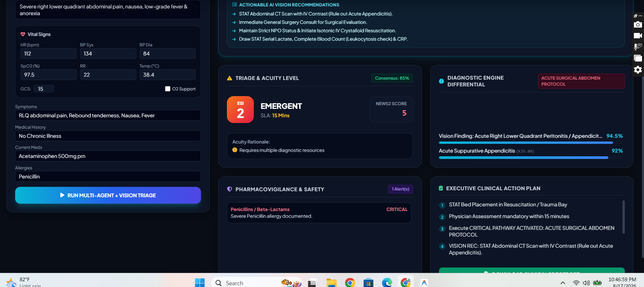Edit the SpO2 (%) field showing 97.5
This screenshot has height=287, width=644.
click(48, 75)
